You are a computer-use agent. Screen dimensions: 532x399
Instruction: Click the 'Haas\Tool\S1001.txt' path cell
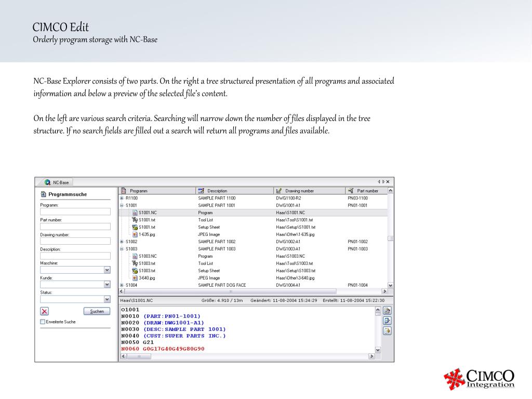(x=295, y=220)
